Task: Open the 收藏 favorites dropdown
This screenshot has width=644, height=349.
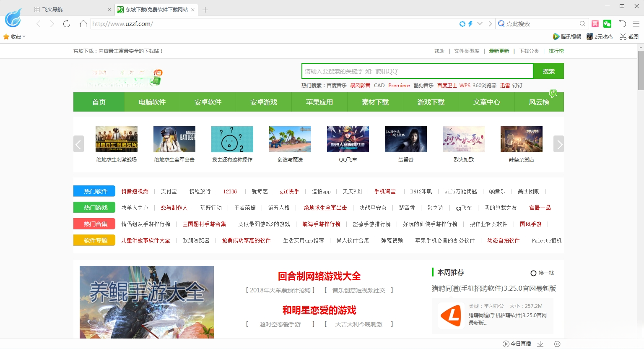Action: tap(14, 37)
